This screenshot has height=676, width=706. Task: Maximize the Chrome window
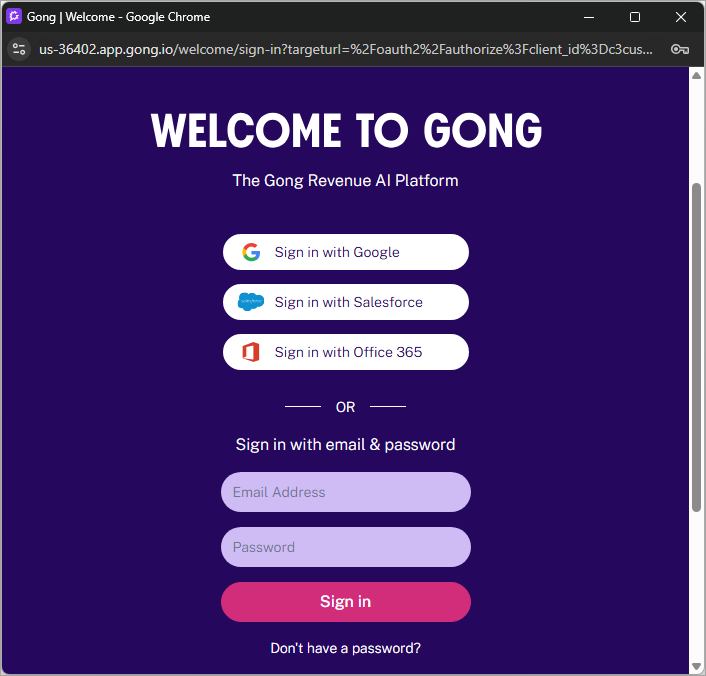[635, 17]
